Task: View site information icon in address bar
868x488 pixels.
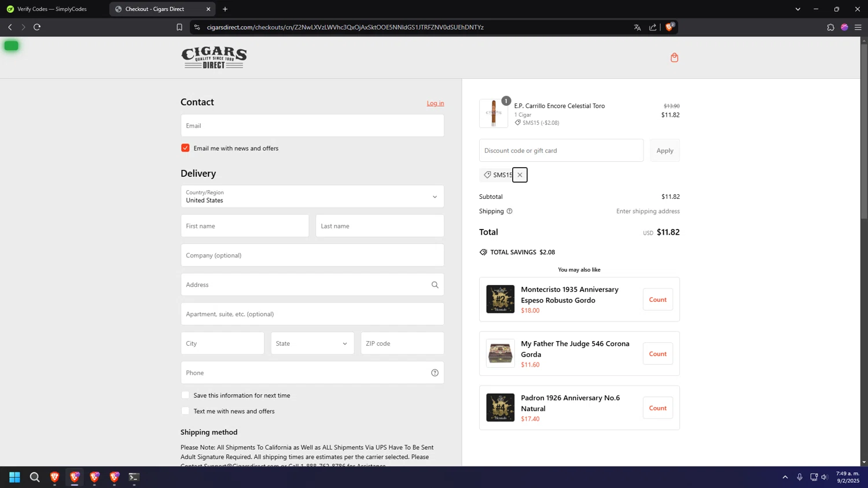Action: point(197,27)
